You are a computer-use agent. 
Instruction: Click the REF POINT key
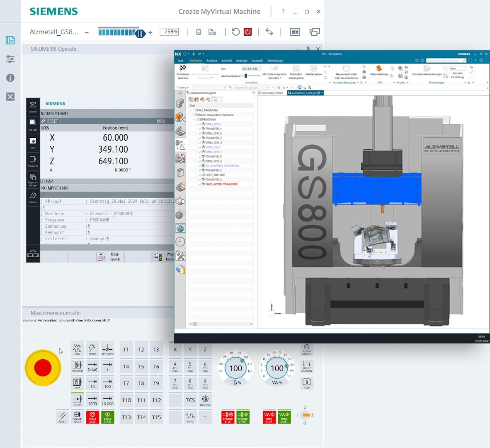tap(107, 349)
